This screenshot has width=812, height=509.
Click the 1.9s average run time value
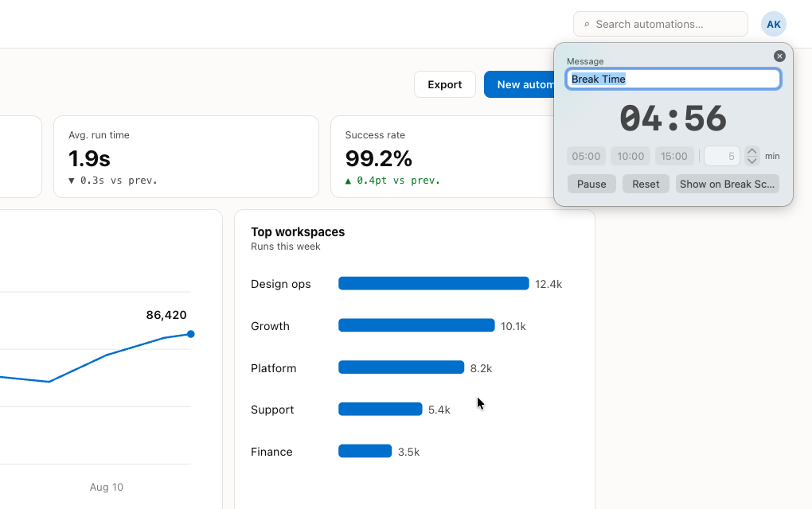(x=90, y=158)
